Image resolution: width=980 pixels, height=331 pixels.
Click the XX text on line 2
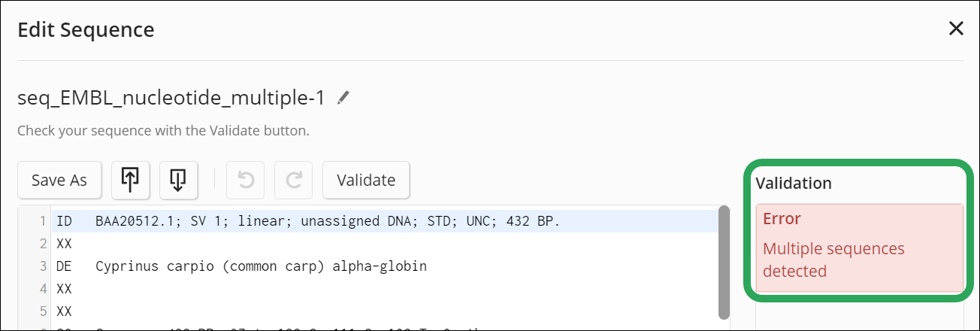click(x=63, y=244)
